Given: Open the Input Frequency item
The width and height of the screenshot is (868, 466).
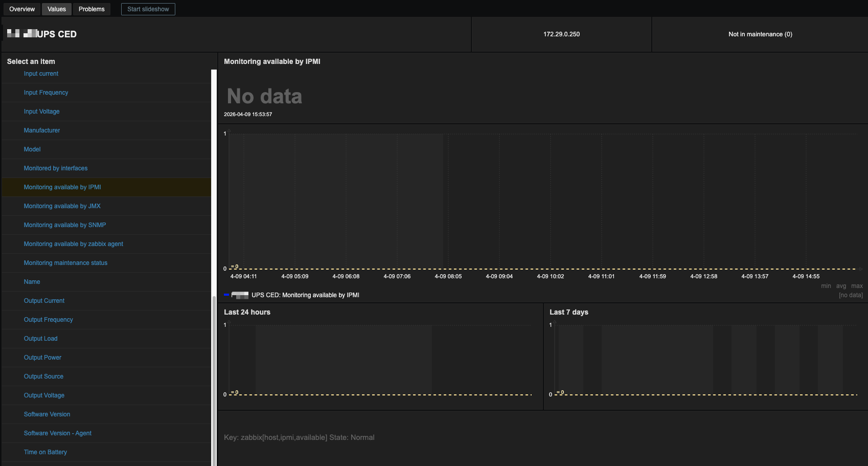Looking at the screenshot, I should click(x=46, y=93).
